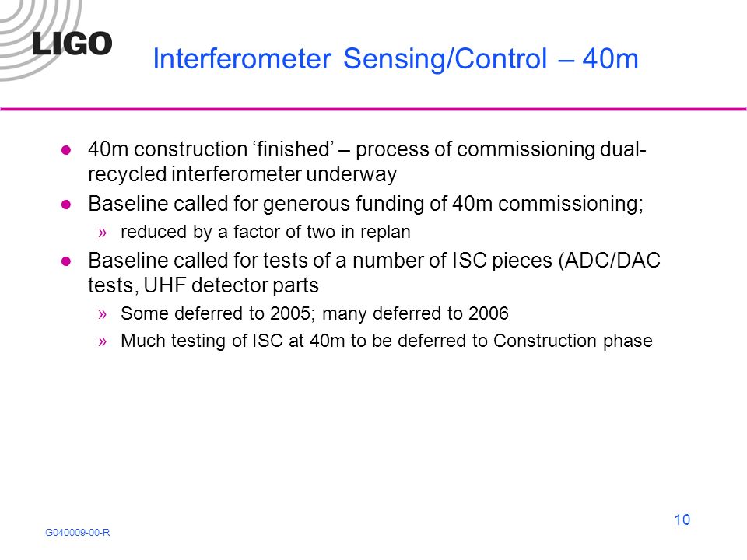Screen dimensions: 747x560
Task: Click the text deferred to Construction phase
Action: tap(512, 341)
